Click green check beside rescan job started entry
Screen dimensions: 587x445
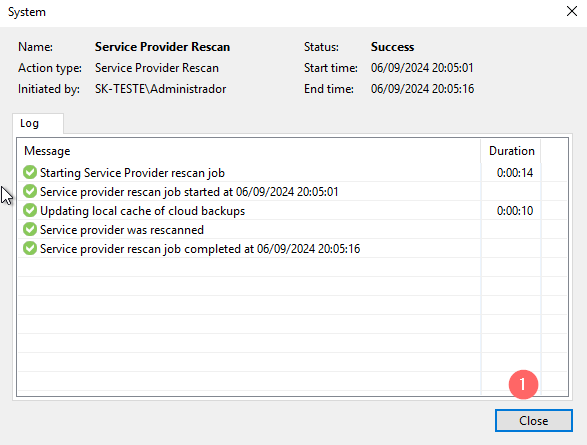[x=30, y=192]
